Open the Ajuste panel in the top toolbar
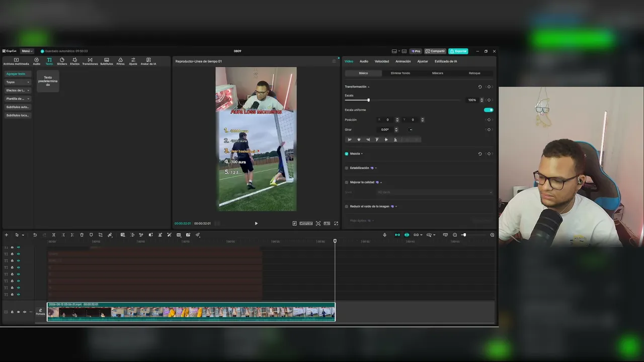Viewport: 644px width, 362px height. click(x=133, y=61)
